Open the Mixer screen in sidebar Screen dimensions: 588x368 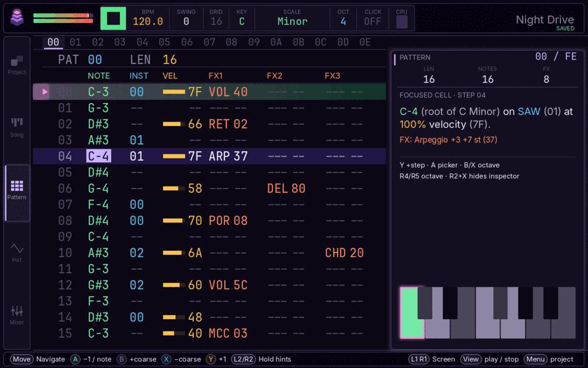17,315
